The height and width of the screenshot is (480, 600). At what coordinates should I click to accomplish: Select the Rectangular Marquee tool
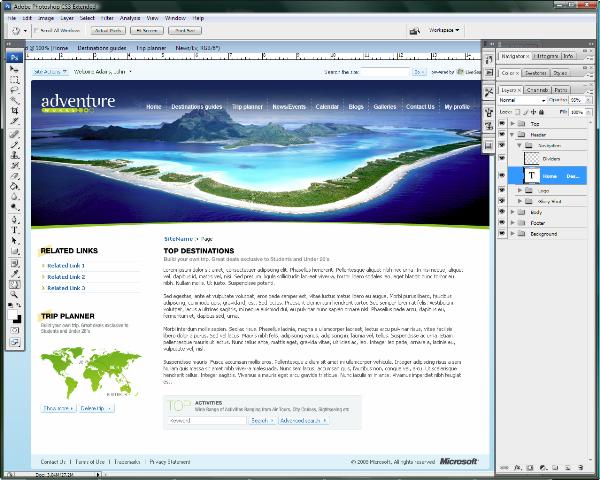point(14,80)
